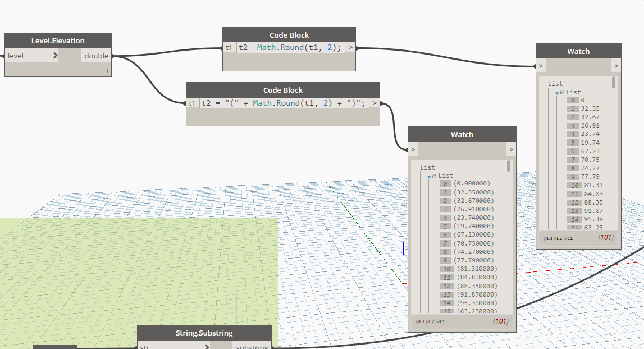This screenshot has width=644, height=349.
Task: Collapse the 0 List in the middle Watch node
Action: point(429,176)
